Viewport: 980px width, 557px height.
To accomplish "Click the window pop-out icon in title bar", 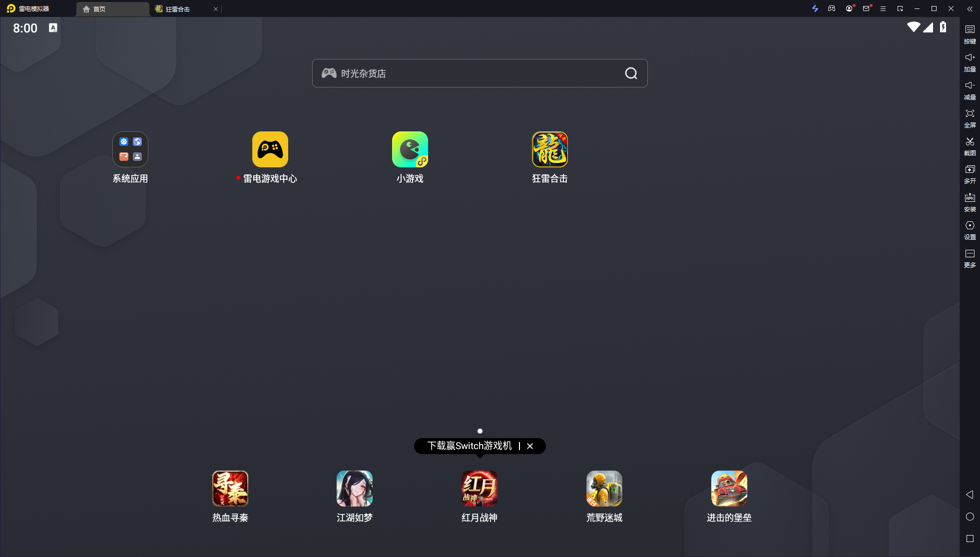I will tap(900, 8).
